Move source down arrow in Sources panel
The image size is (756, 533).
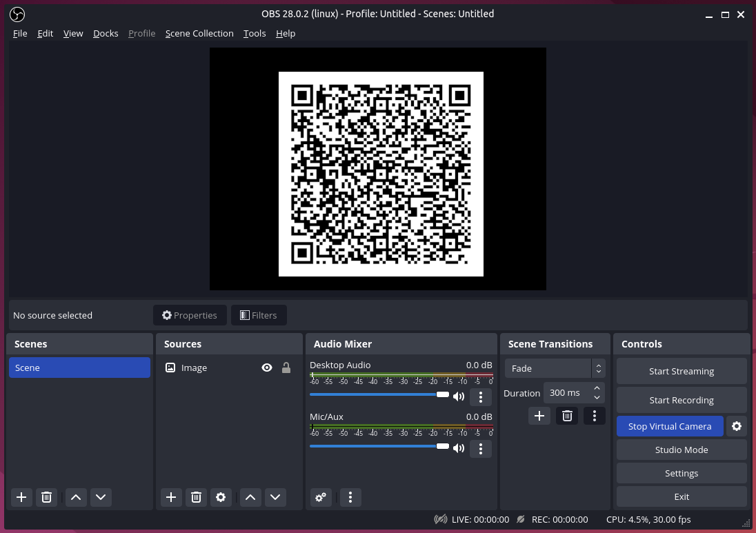click(275, 497)
